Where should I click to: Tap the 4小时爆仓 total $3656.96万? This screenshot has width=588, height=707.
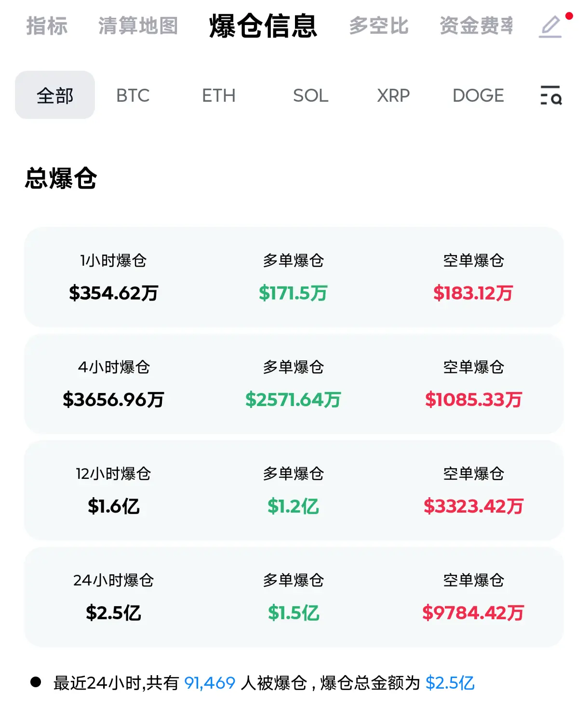click(114, 399)
